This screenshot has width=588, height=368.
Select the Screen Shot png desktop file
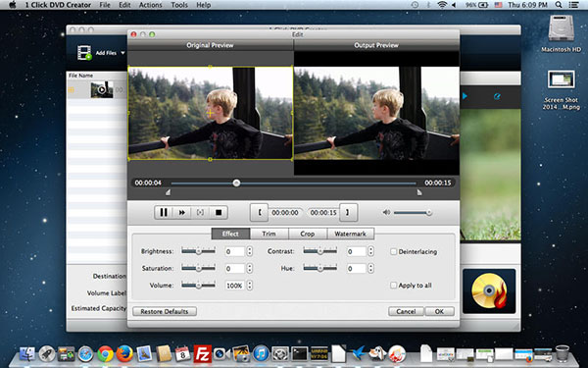pyautogui.click(x=561, y=89)
